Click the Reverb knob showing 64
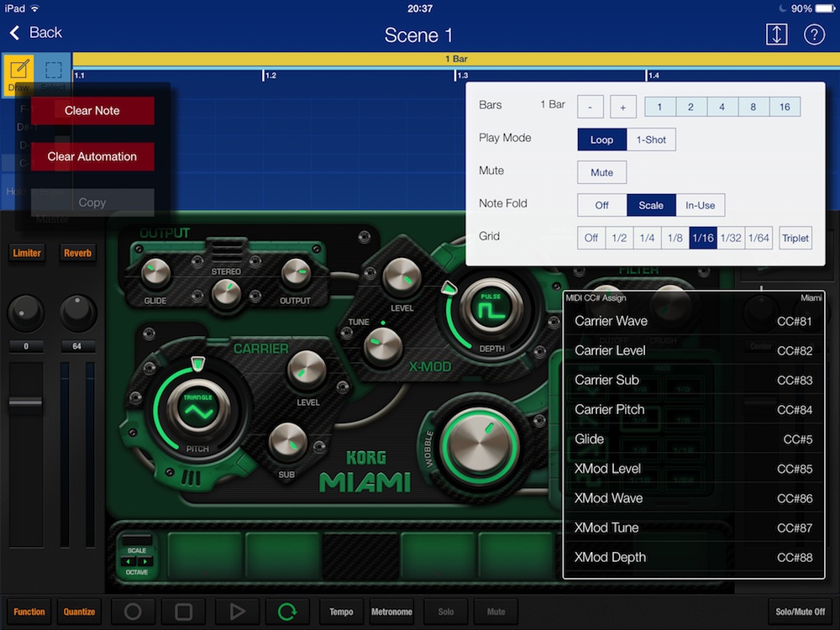This screenshot has width=840, height=630. [77, 312]
